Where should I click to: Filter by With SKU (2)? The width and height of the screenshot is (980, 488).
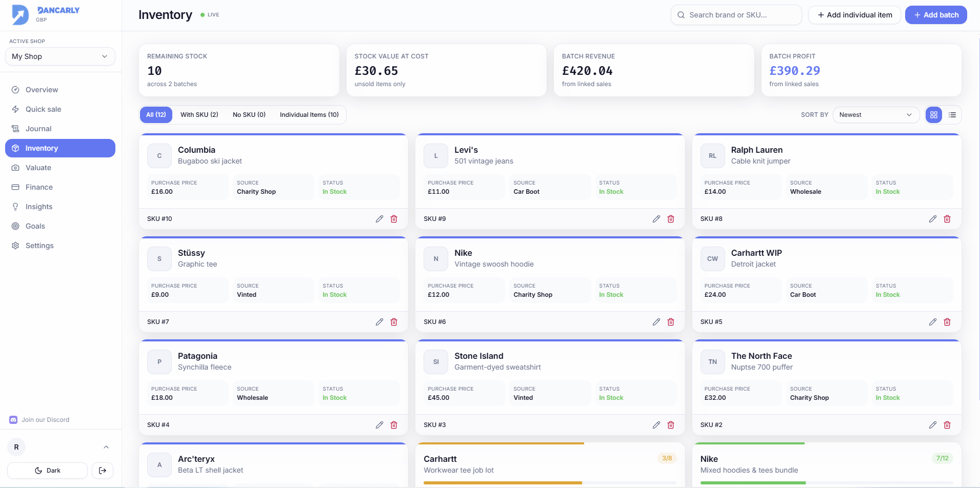pyautogui.click(x=199, y=115)
